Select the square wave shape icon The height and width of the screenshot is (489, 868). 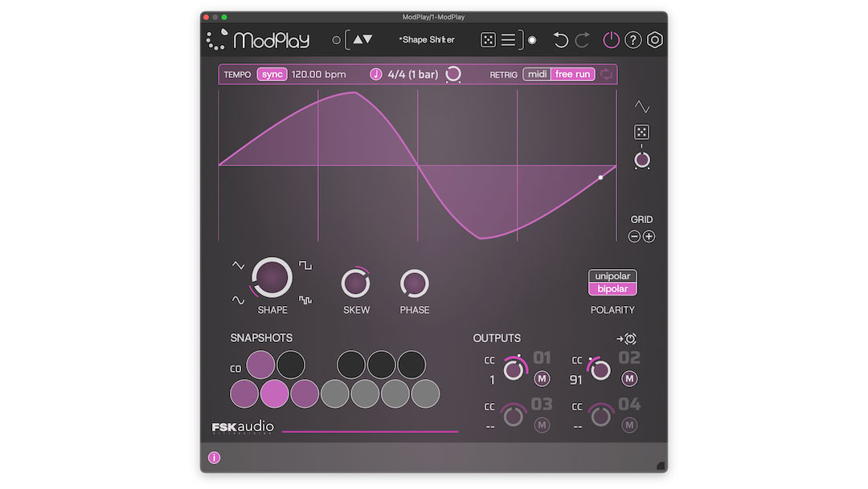305,266
